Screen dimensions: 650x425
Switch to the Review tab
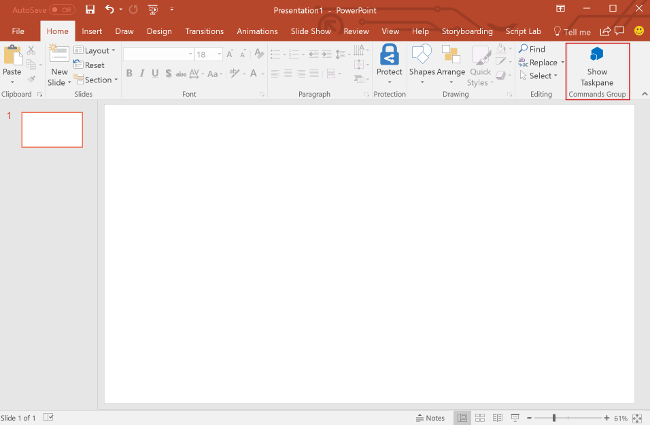356,31
